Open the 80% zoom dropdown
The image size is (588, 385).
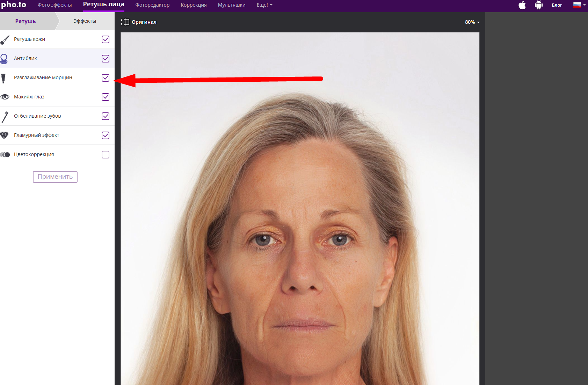(472, 22)
